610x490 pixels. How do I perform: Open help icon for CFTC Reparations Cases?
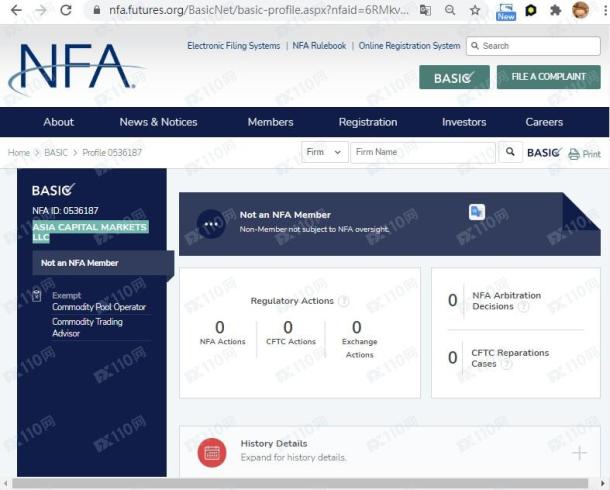click(506, 364)
